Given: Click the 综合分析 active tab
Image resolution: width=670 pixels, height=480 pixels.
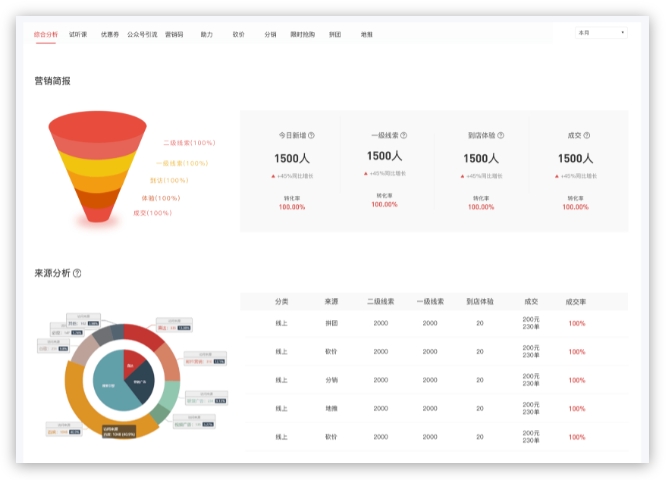Looking at the screenshot, I should [x=46, y=34].
